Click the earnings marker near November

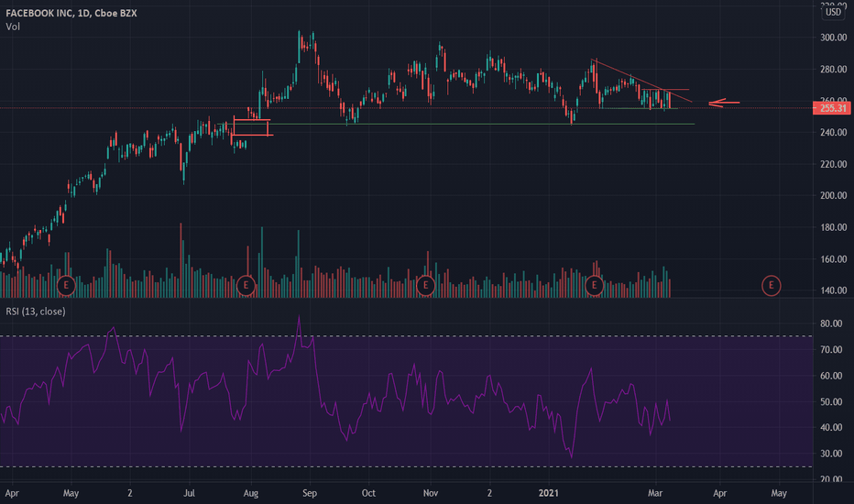425,285
